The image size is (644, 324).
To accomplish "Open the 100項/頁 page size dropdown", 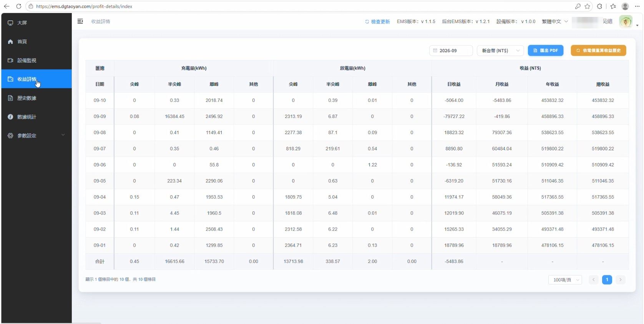I will tap(565, 280).
